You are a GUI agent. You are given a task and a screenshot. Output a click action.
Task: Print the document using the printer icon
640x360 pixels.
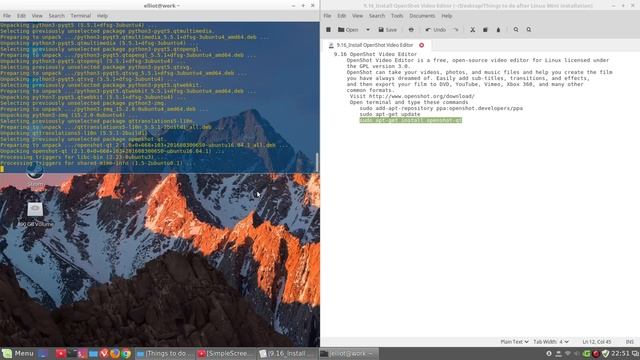(411, 29)
